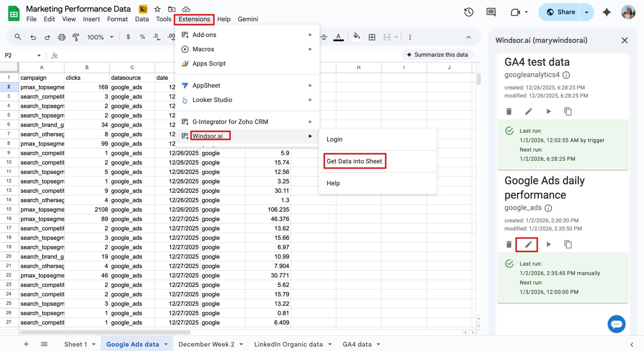Open the borders tool
644x351 pixels.
[x=372, y=37]
